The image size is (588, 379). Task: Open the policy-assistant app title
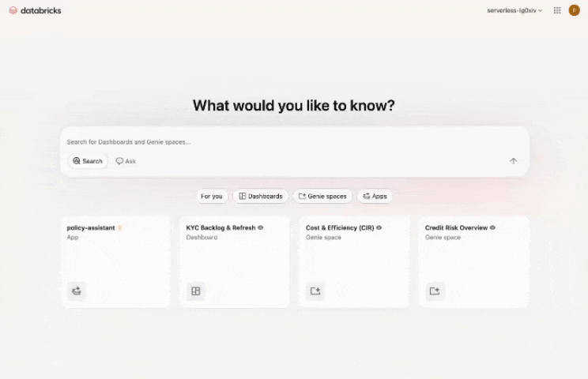coord(91,227)
